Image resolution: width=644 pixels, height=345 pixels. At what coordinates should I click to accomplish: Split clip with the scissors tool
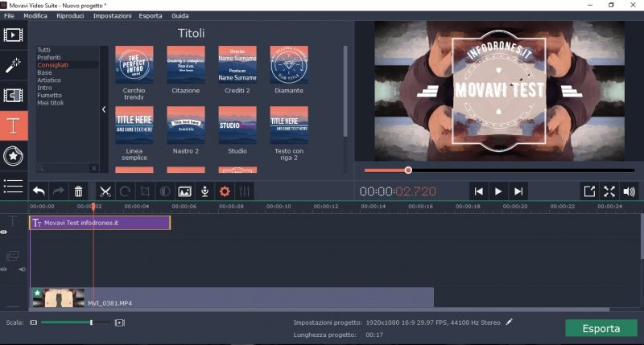105,191
